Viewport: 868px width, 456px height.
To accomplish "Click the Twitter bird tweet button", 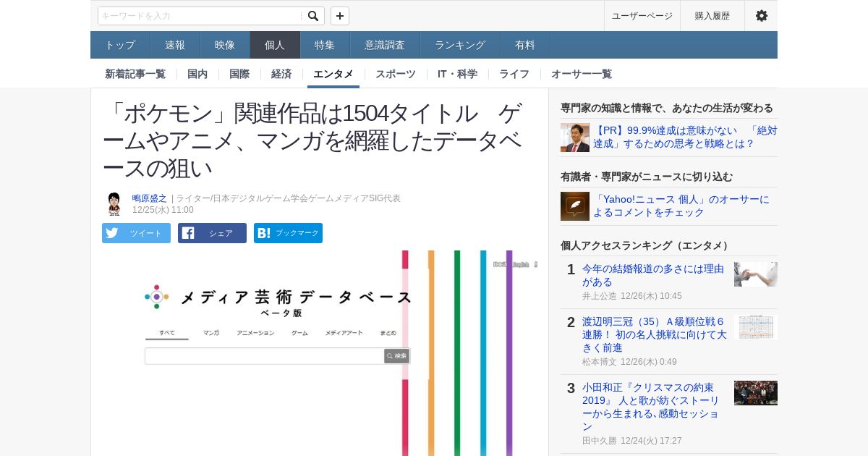I will point(136,233).
